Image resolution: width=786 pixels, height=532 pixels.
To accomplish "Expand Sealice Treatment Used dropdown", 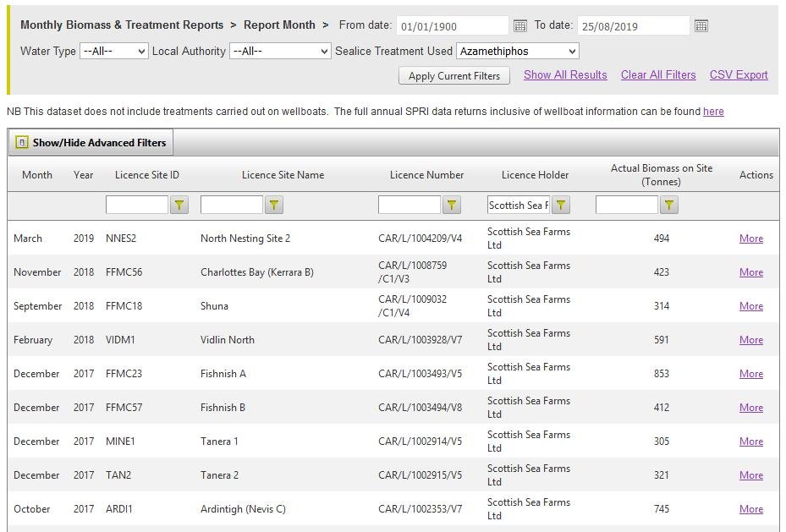I will click(517, 52).
